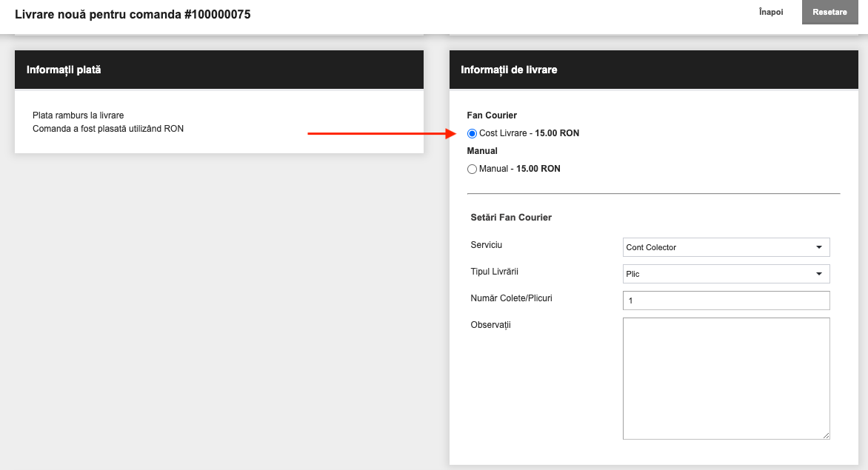Screen dimensions: 868x470
Task: Open the Serviciu dropdown showing Cont Colector
Action: tap(726, 247)
